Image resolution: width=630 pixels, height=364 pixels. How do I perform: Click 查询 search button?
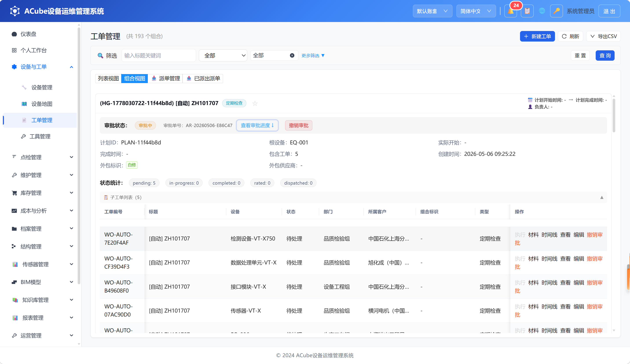tap(605, 55)
